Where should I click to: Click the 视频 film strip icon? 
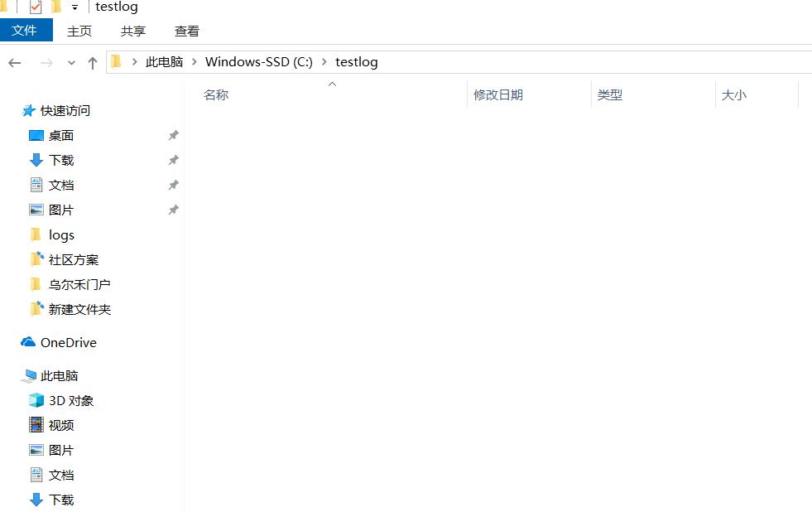pyautogui.click(x=36, y=425)
